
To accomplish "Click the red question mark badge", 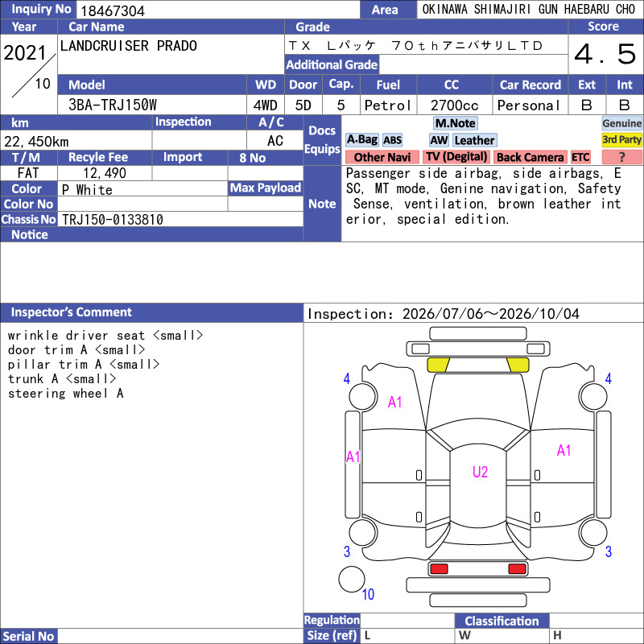I will pos(621,157).
